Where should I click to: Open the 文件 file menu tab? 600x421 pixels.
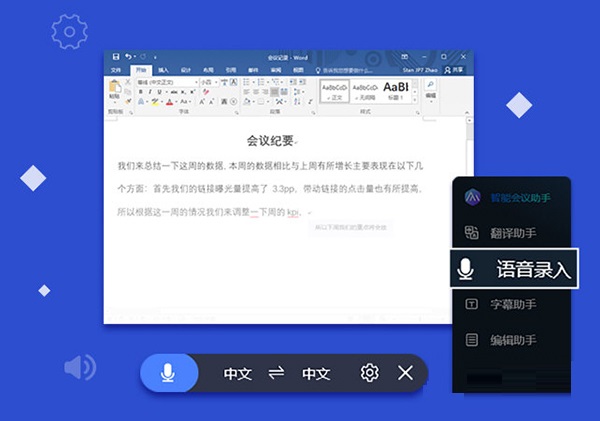(116, 70)
